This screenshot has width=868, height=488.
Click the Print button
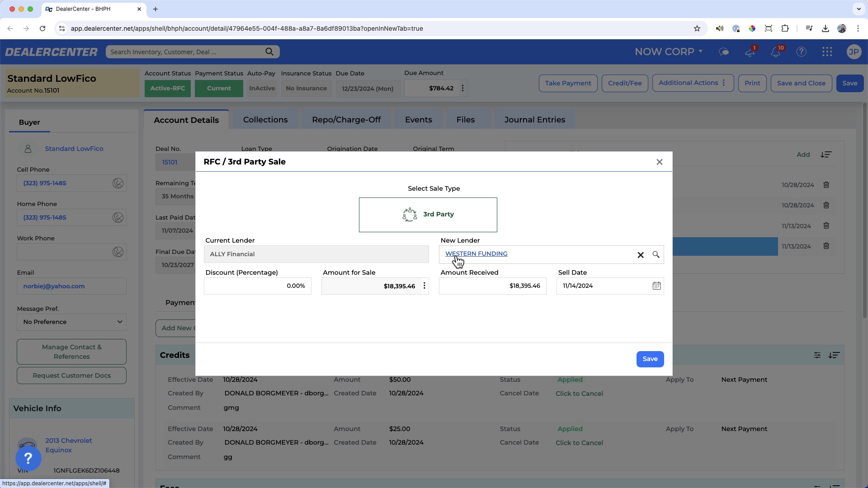(x=752, y=83)
